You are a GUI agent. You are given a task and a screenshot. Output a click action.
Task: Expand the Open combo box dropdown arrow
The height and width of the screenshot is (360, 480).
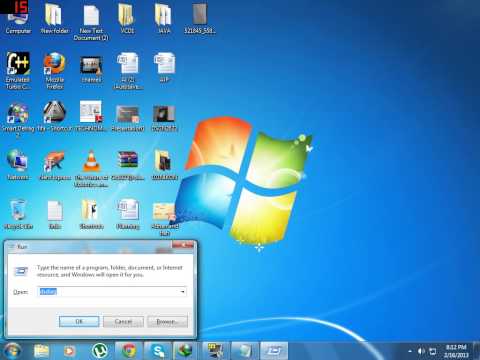(x=182, y=292)
